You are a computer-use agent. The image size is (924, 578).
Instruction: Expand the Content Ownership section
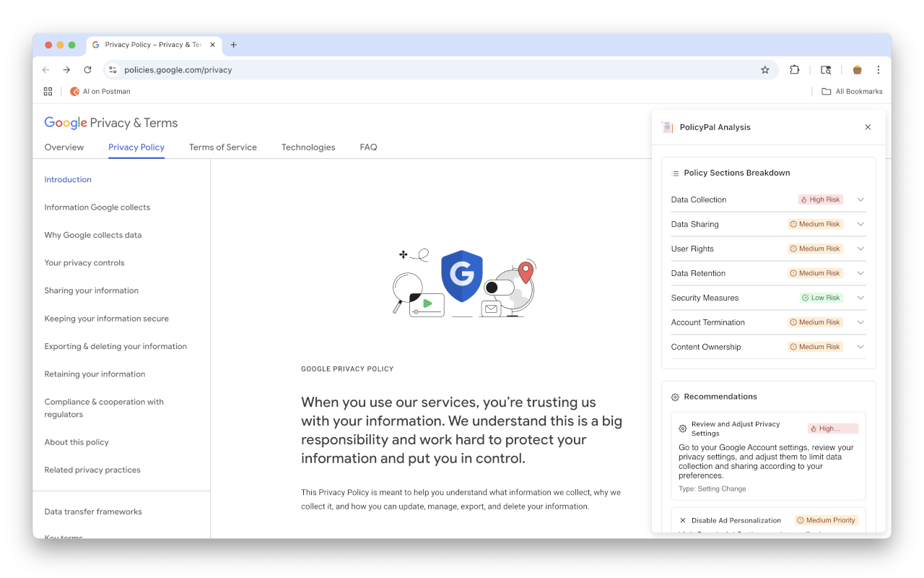[x=860, y=347]
